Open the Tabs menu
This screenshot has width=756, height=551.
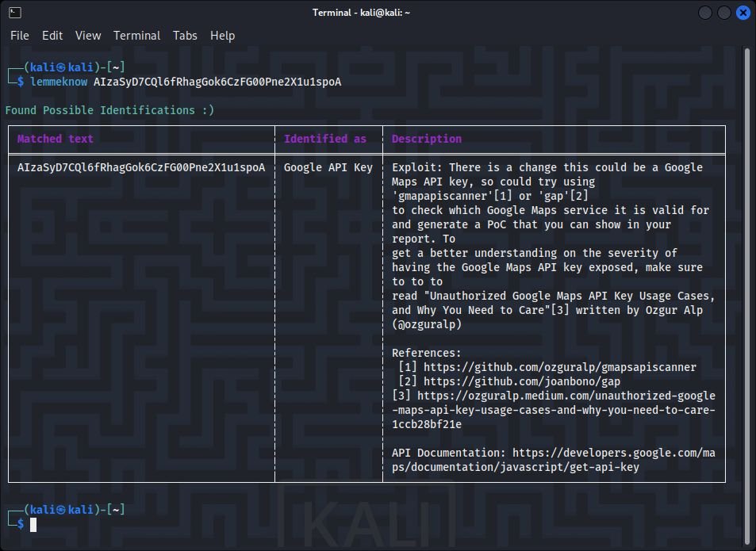[185, 36]
